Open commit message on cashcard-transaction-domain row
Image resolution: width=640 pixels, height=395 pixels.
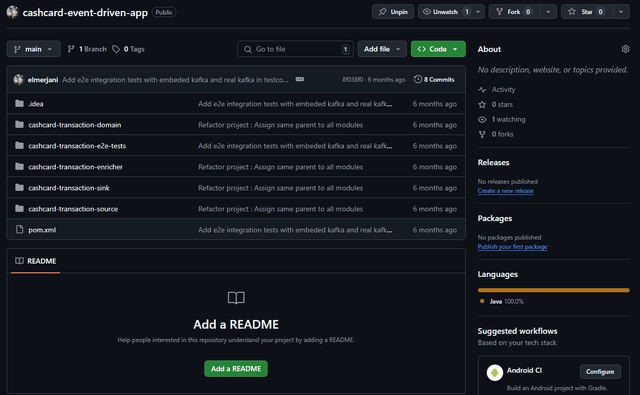(x=280, y=125)
